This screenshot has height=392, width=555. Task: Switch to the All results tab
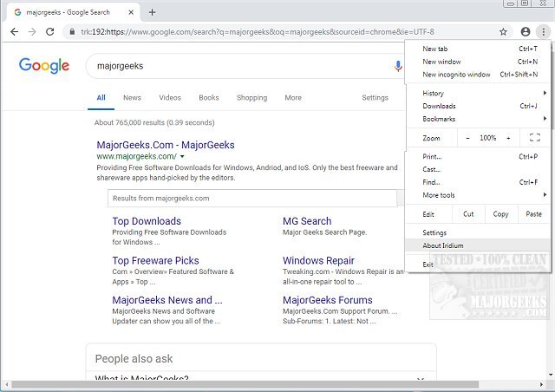pos(101,98)
